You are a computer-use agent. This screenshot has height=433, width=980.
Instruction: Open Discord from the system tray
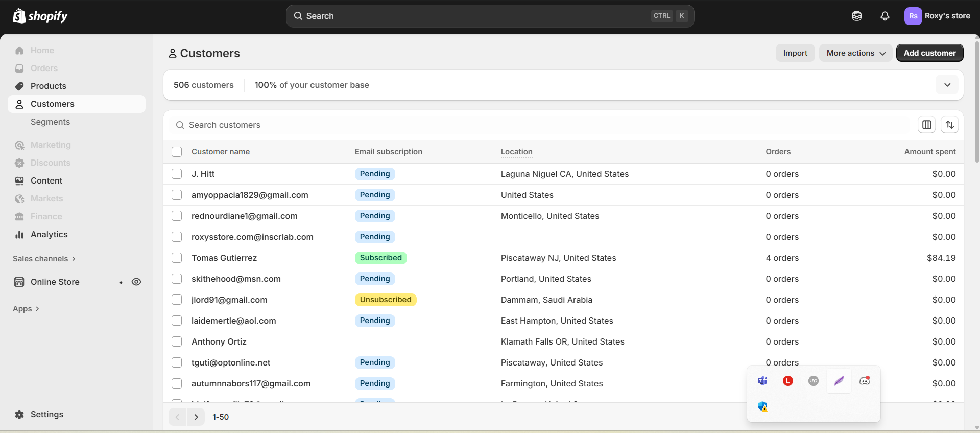tap(864, 381)
